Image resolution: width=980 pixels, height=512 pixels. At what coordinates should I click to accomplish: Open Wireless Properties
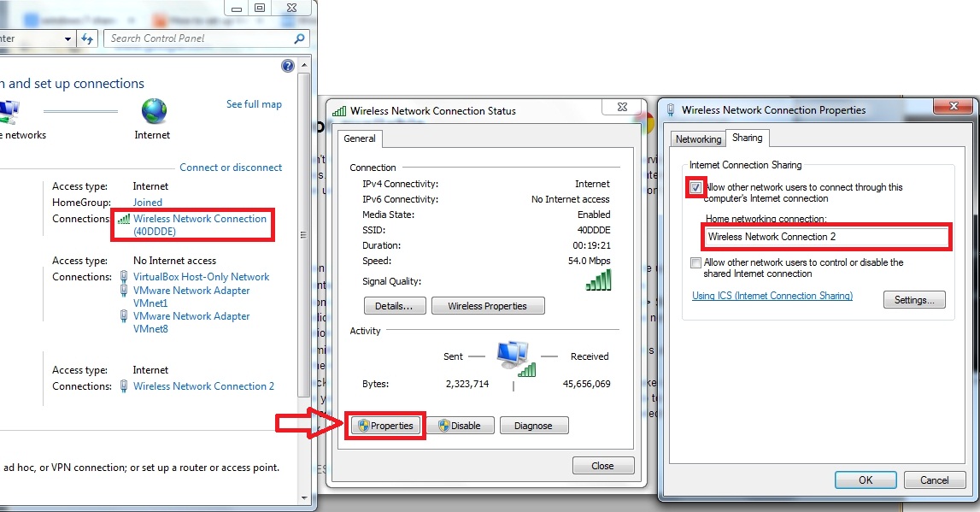click(x=488, y=305)
